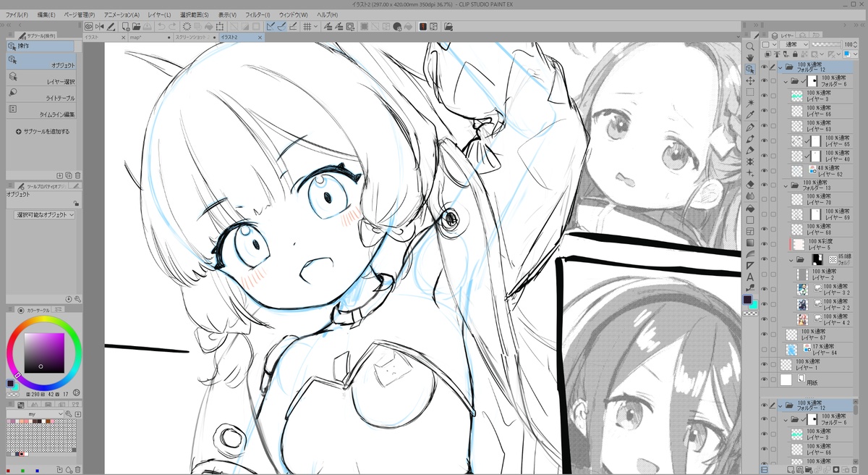
Task: Click the Undo arrow in command bar
Action: click(x=161, y=27)
